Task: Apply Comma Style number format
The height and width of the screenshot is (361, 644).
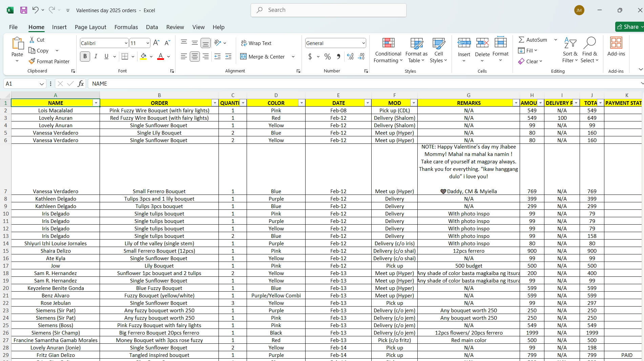Action: coord(338,57)
